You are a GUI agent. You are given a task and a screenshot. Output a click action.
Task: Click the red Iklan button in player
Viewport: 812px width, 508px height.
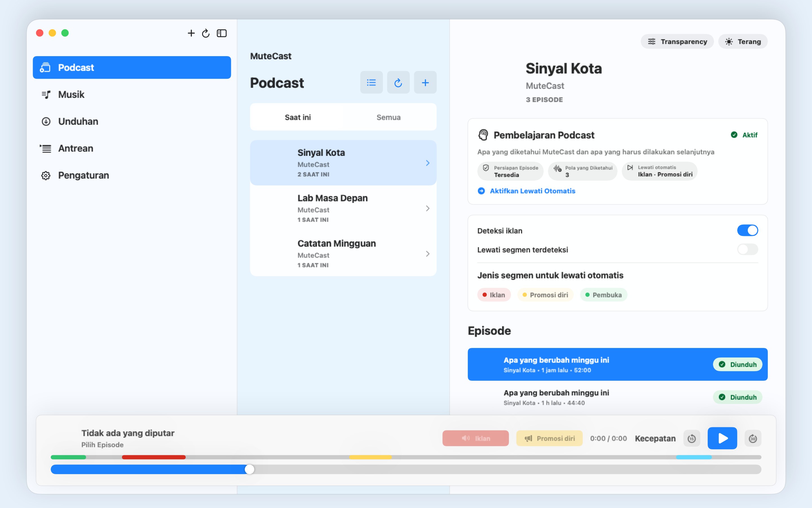tap(475, 438)
